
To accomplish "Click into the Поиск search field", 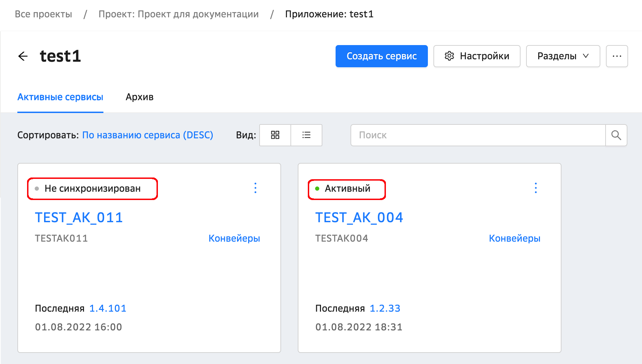I will [x=478, y=135].
